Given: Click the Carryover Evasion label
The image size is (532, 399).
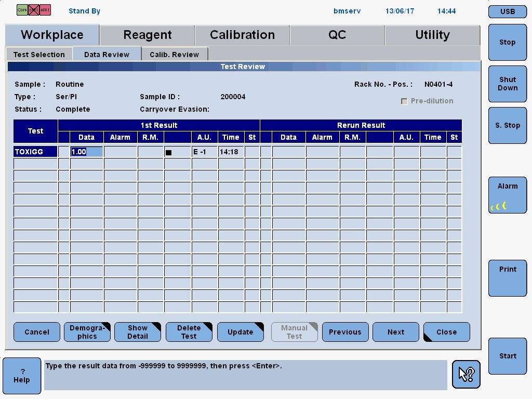Looking at the screenshot, I should click(175, 109).
